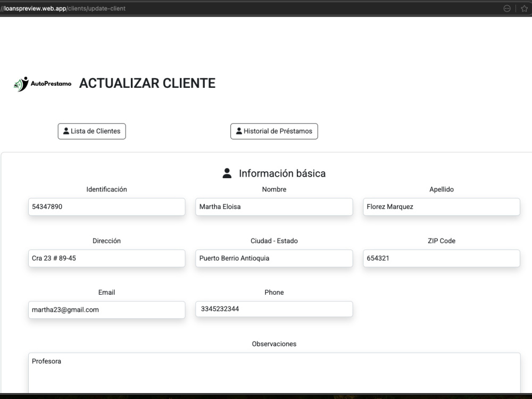This screenshot has width=532, height=399.
Task: Click the Phone label
Action: click(x=274, y=293)
